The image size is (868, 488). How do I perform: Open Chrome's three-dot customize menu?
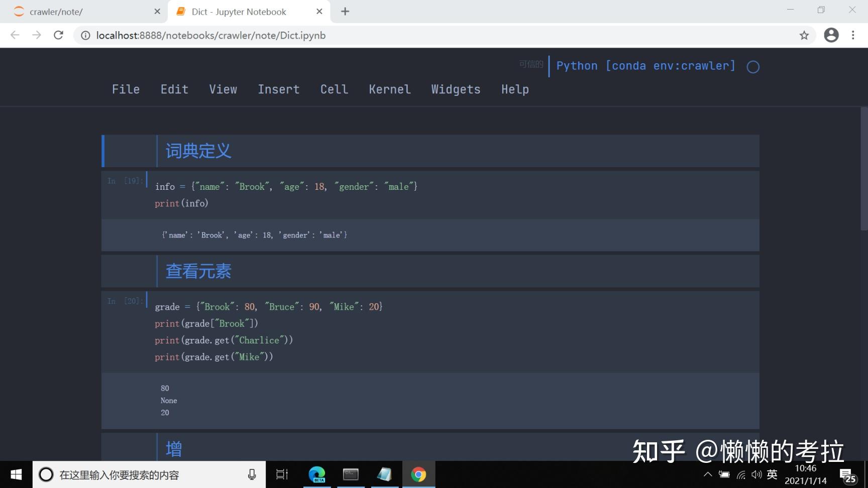coord(853,35)
